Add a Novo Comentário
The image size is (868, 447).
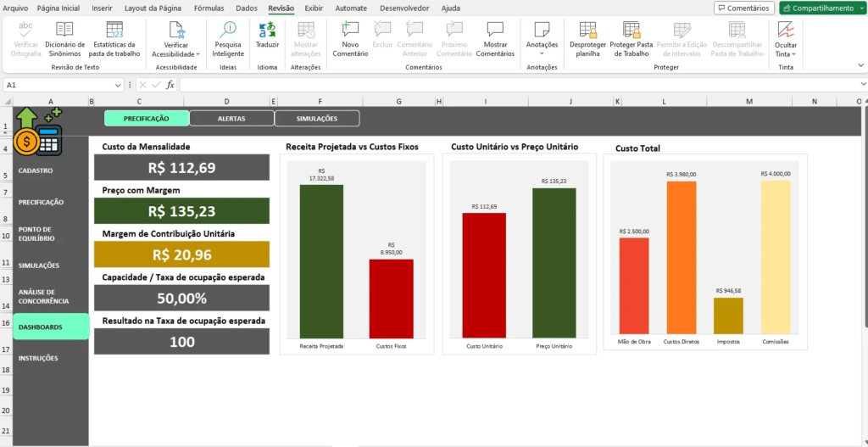[x=350, y=39]
